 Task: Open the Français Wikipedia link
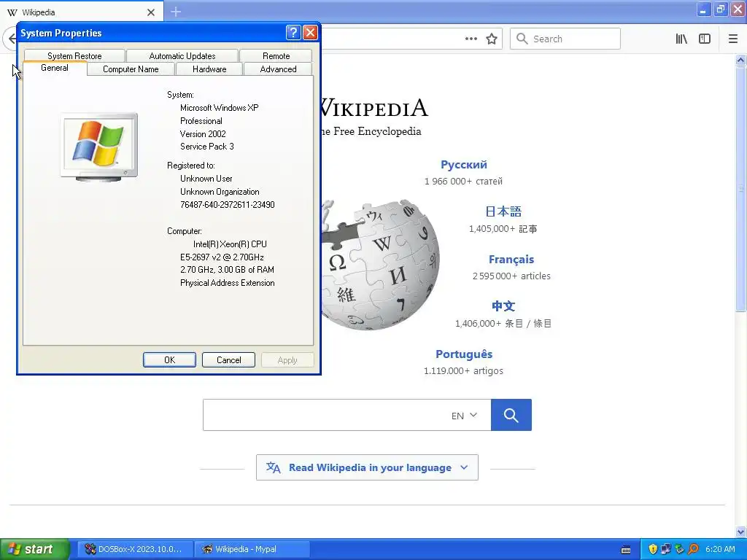click(x=511, y=260)
